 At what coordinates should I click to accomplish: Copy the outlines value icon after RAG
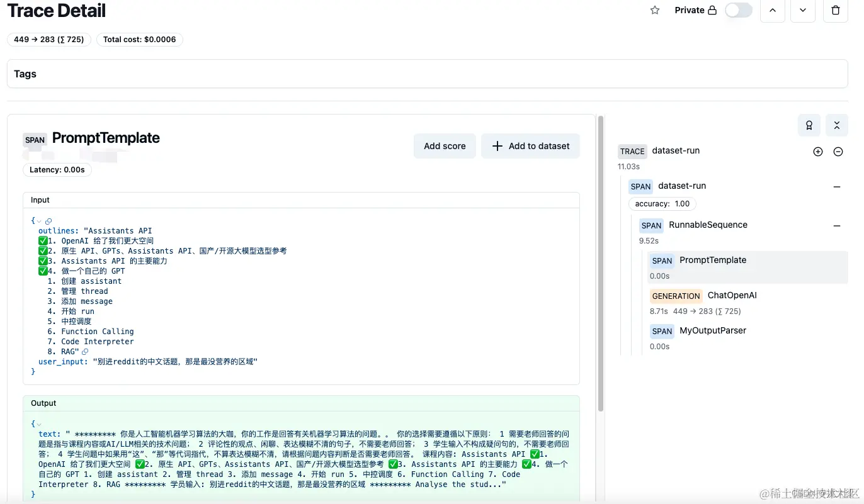tap(85, 352)
